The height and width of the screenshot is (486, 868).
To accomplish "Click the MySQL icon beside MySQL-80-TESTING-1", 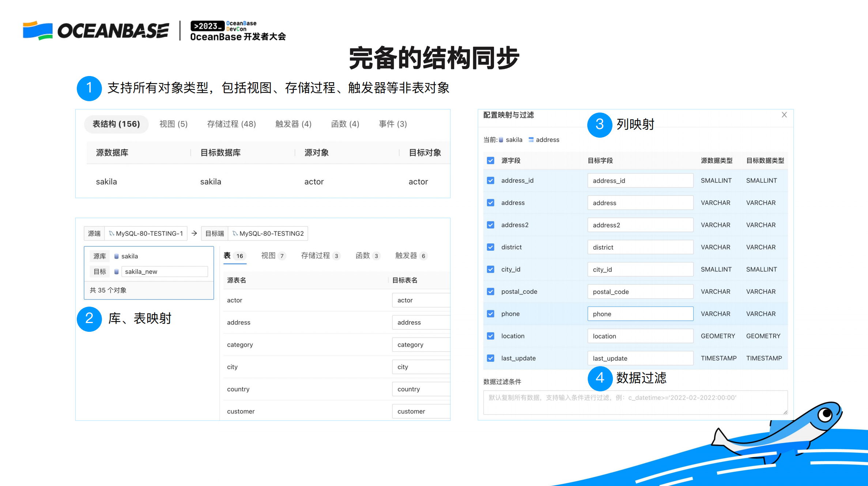I will (112, 233).
